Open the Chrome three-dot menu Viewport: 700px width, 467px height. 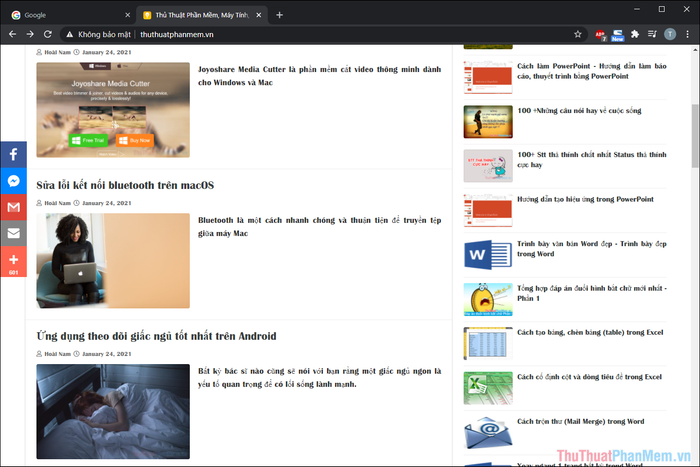click(x=688, y=34)
